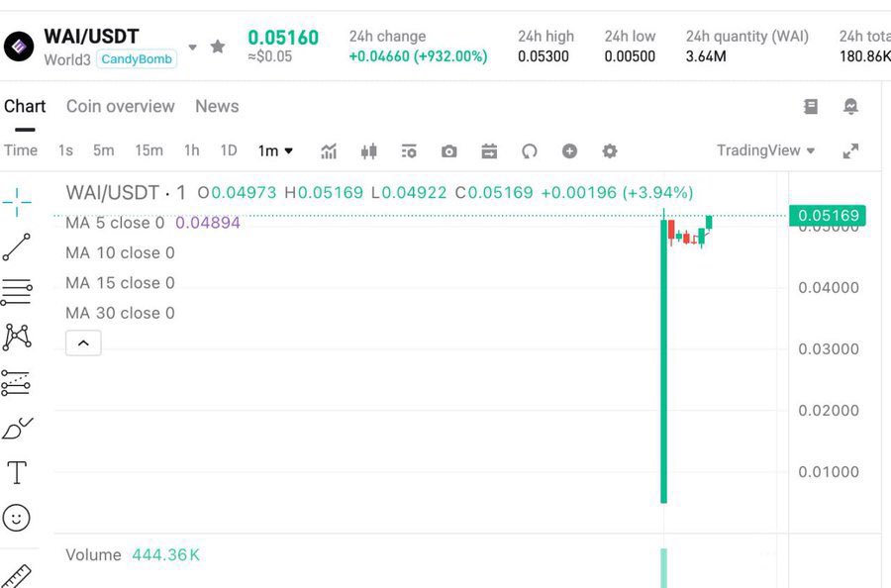Image resolution: width=891 pixels, height=588 pixels.
Task: Toggle fullscreen chart mode
Action: pos(850,151)
